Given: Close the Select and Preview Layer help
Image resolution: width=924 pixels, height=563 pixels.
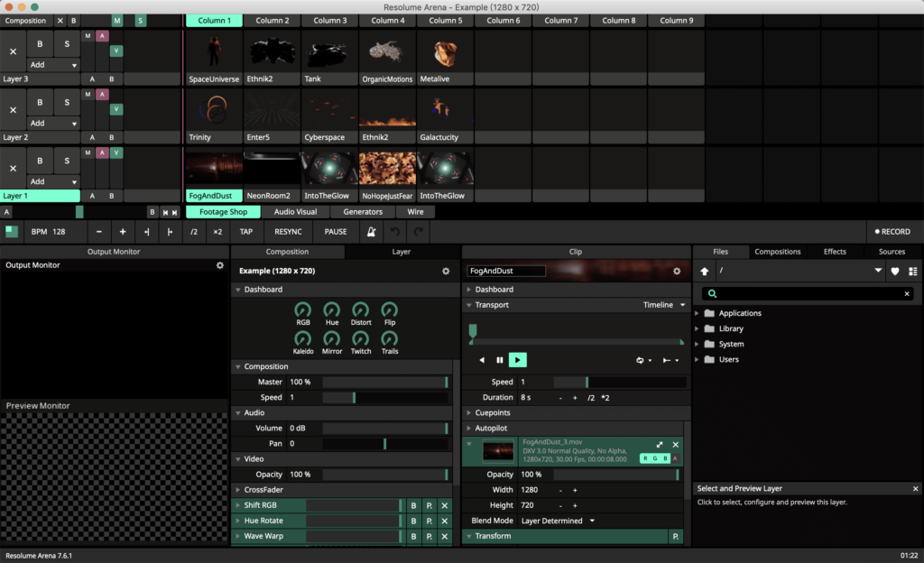Looking at the screenshot, I should coord(915,489).
